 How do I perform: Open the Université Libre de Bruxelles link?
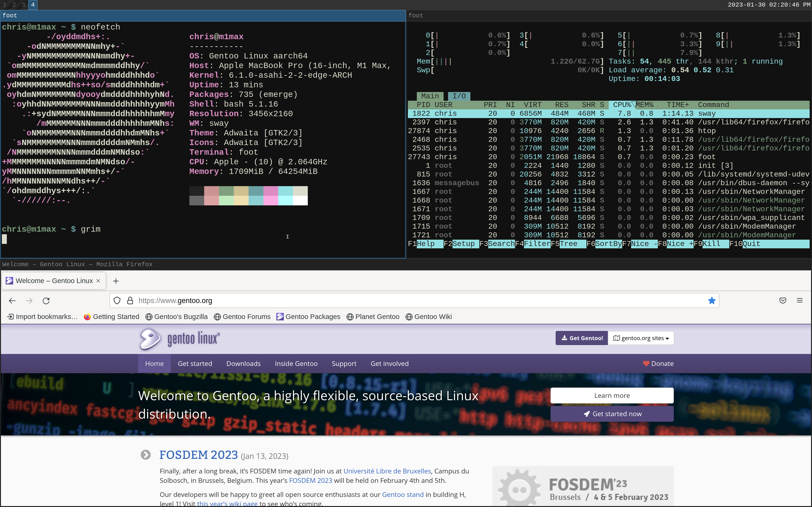pyautogui.click(x=387, y=471)
